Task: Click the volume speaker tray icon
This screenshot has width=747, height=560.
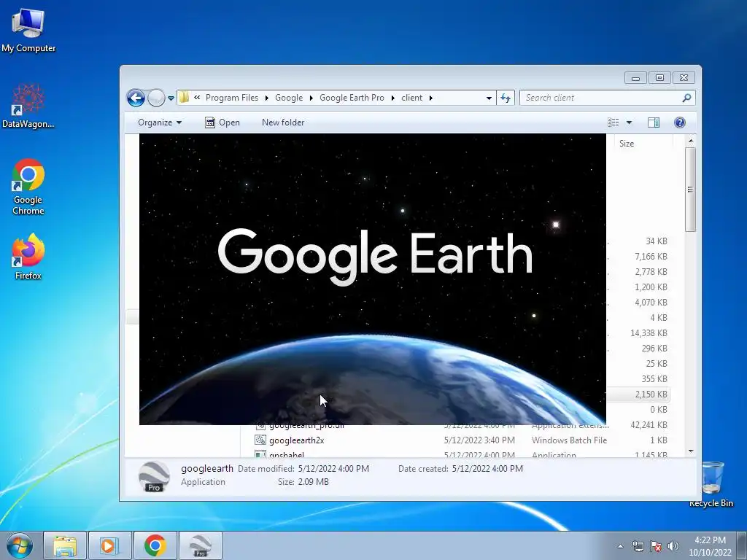Action: pyautogui.click(x=673, y=546)
